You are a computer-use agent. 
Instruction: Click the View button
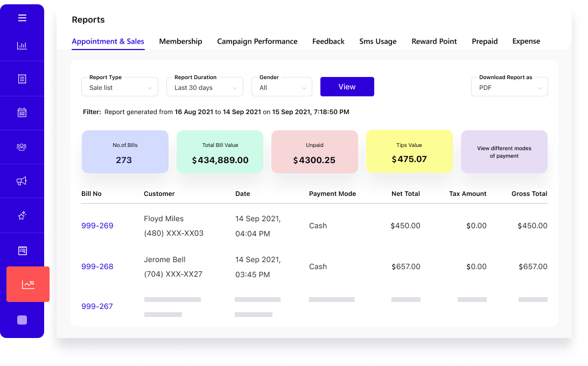point(347,87)
